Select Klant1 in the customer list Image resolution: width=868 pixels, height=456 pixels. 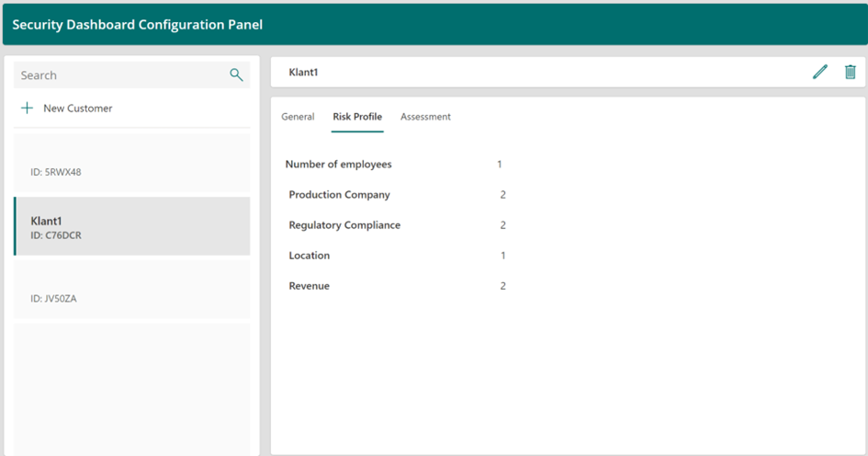[132, 226]
